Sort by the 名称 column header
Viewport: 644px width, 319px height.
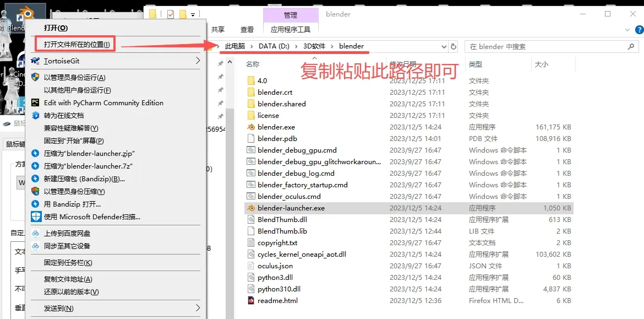(253, 64)
